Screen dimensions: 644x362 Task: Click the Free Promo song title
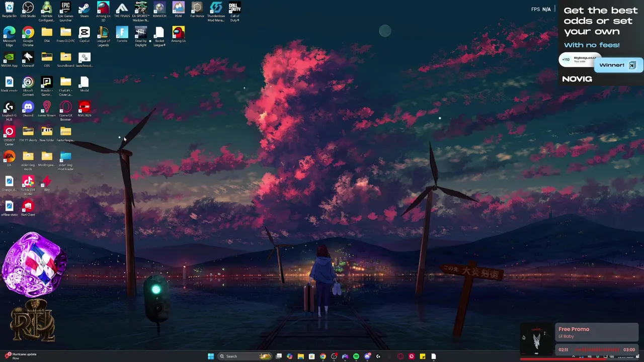coord(574,329)
